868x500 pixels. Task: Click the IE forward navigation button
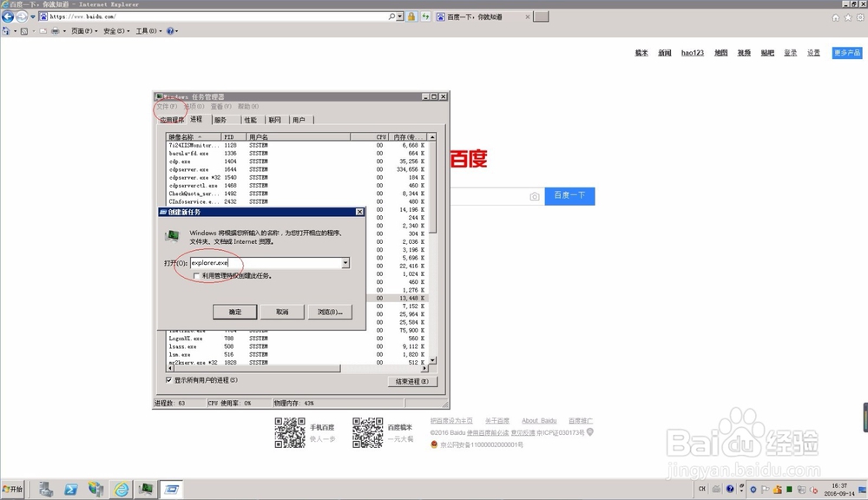pyautogui.click(x=21, y=16)
